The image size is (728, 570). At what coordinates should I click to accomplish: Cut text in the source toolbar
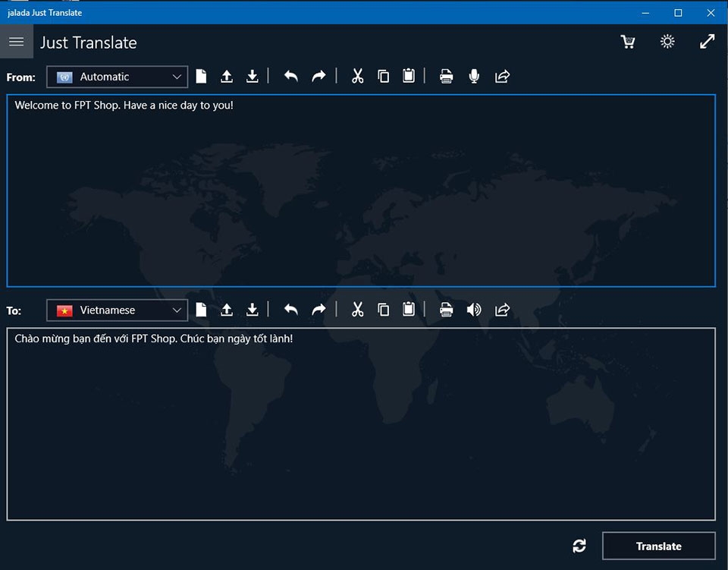coord(357,76)
